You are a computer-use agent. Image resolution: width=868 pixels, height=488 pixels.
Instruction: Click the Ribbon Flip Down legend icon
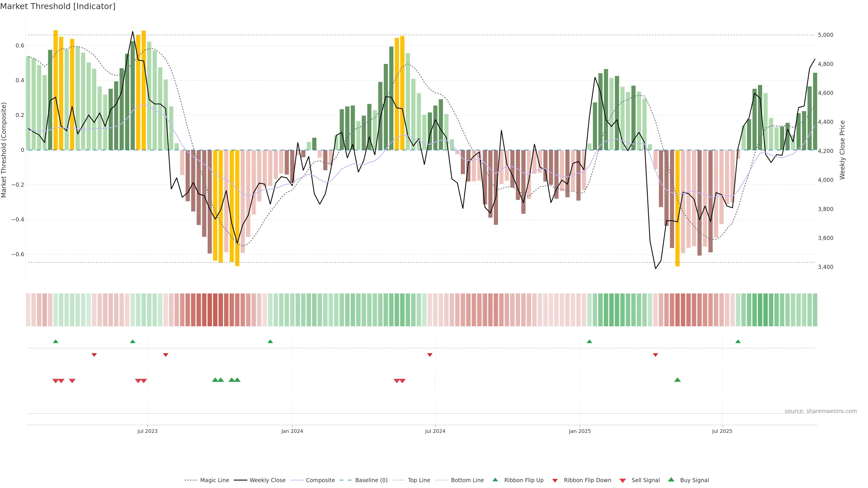click(x=555, y=481)
